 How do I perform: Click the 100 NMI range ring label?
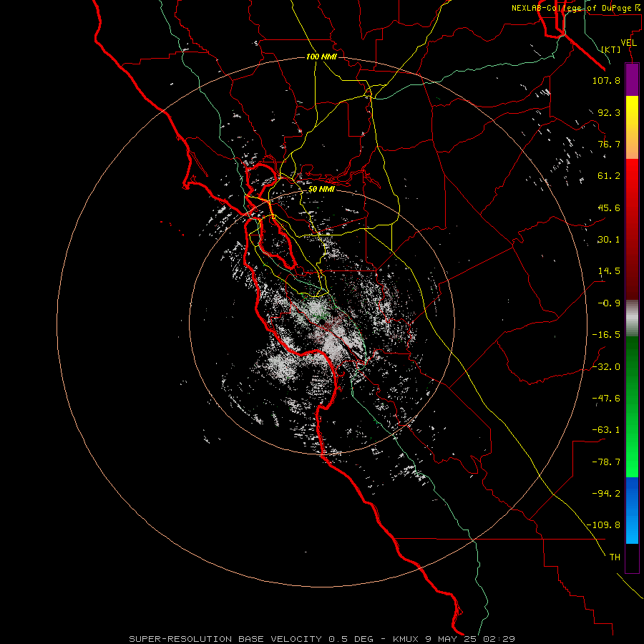(321, 57)
